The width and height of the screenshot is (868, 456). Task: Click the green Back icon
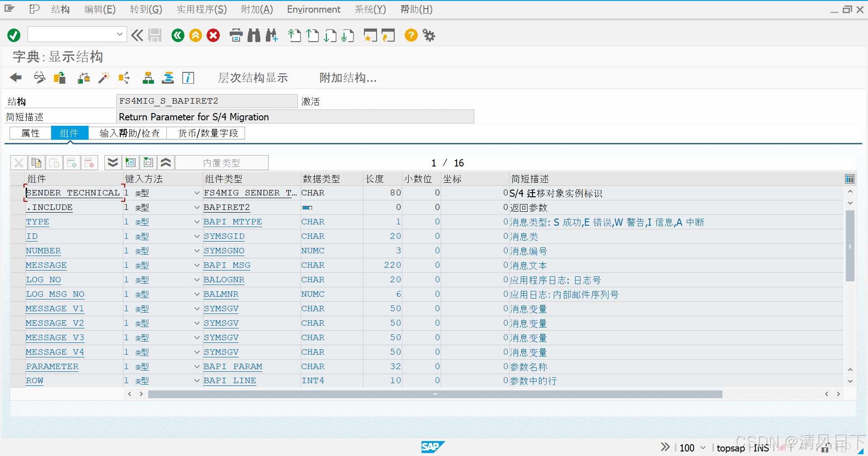[178, 35]
